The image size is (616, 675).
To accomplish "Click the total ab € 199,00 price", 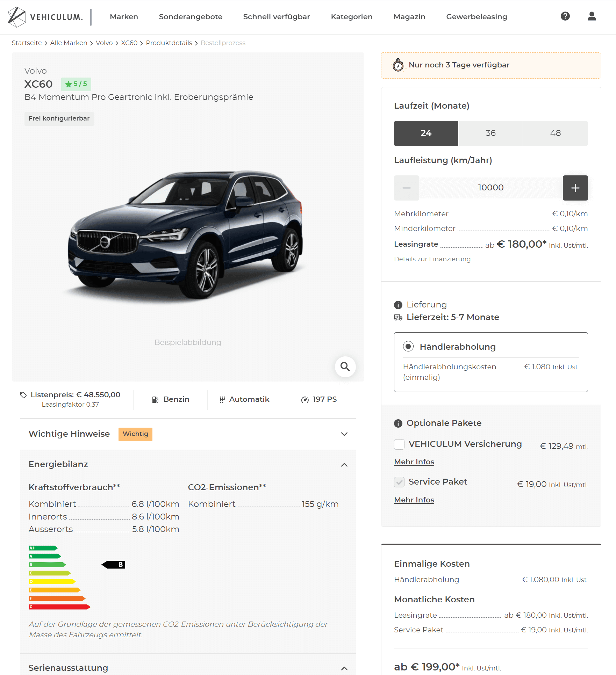I will [x=427, y=667].
